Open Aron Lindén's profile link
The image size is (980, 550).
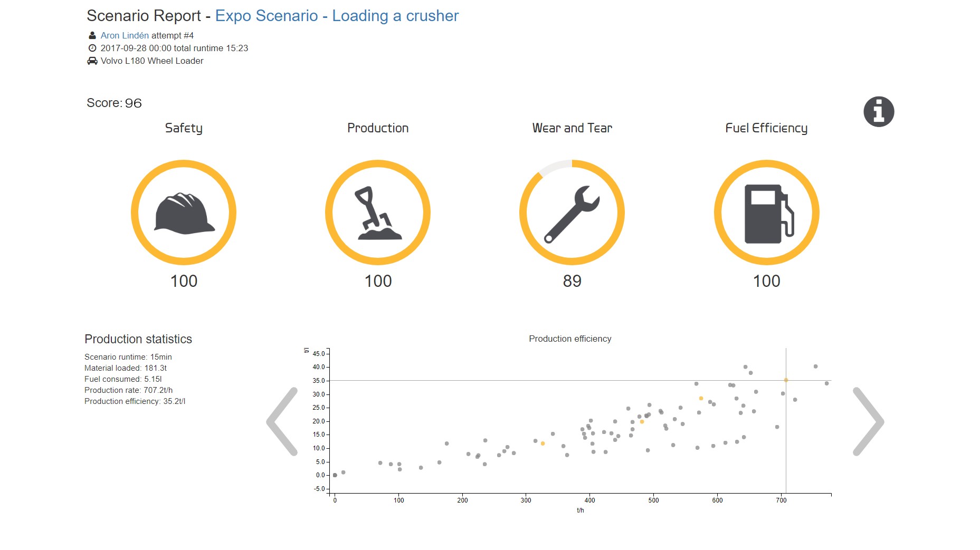(125, 35)
